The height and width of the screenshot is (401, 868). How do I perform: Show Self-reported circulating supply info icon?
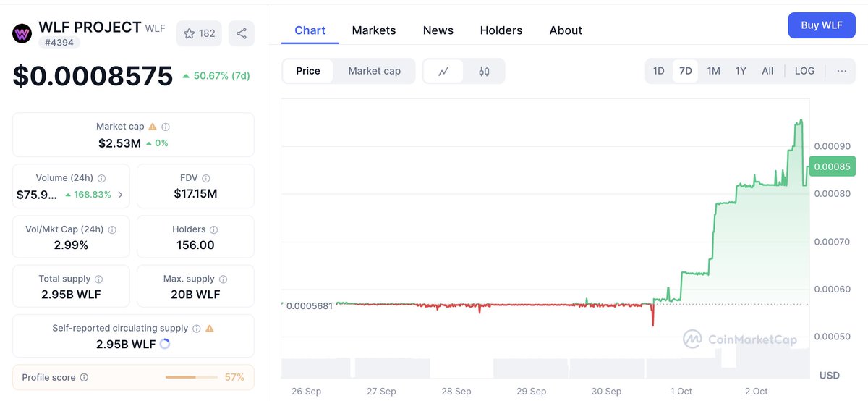click(x=196, y=328)
